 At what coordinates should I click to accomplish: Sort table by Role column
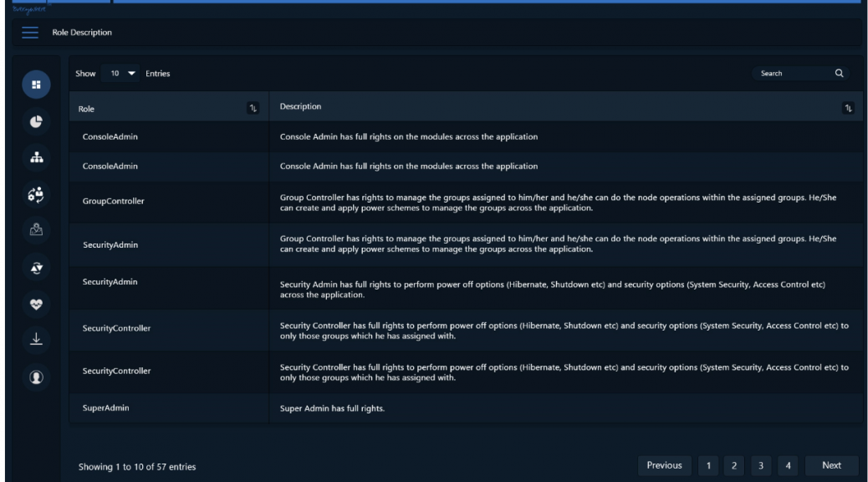(x=253, y=108)
